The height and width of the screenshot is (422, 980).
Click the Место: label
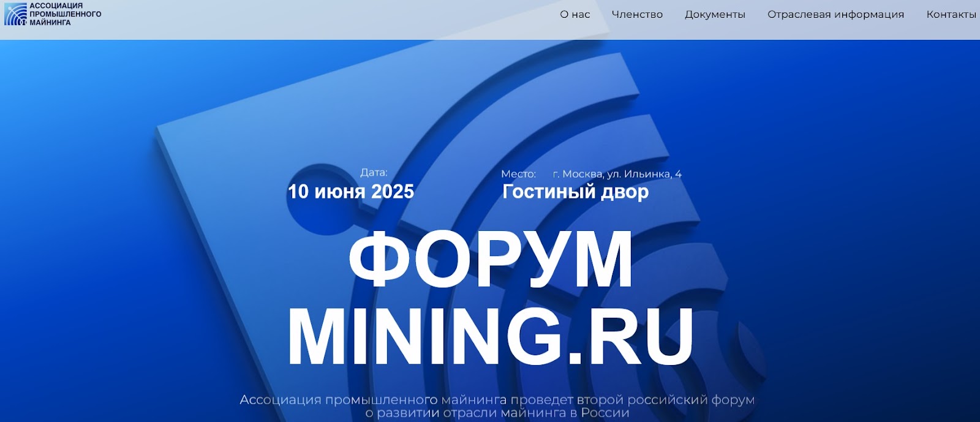[x=518, y=174]
